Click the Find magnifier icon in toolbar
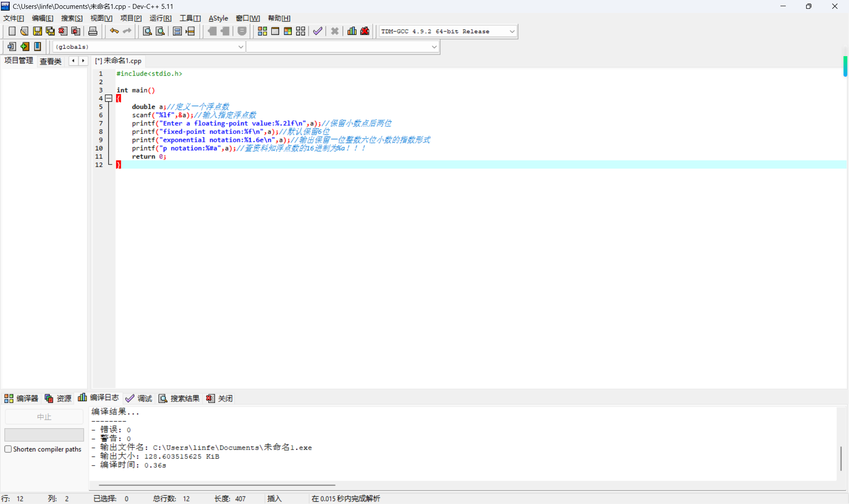This screenshot has width=849, height=504. (147, 31)
